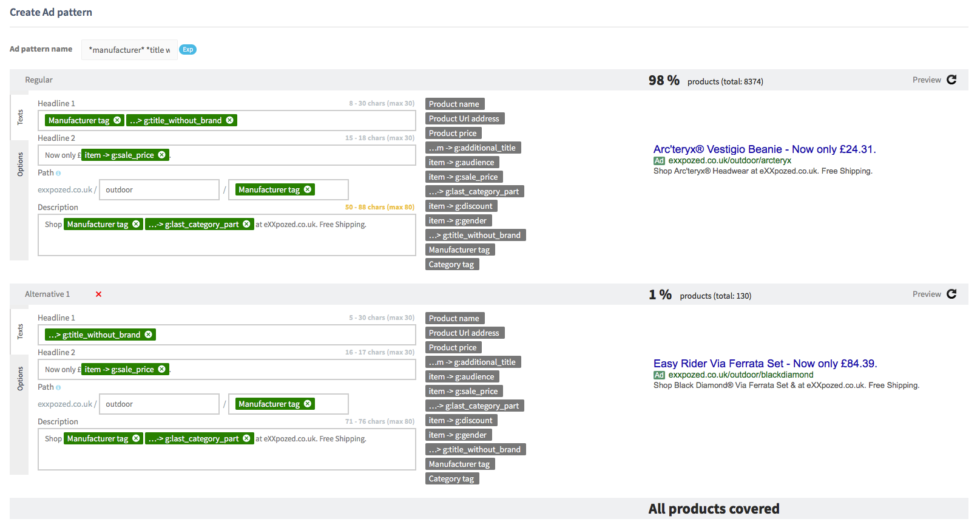
Task: Insert item -> g:discount variable in Regular section
Action: [x=461, y=206]
